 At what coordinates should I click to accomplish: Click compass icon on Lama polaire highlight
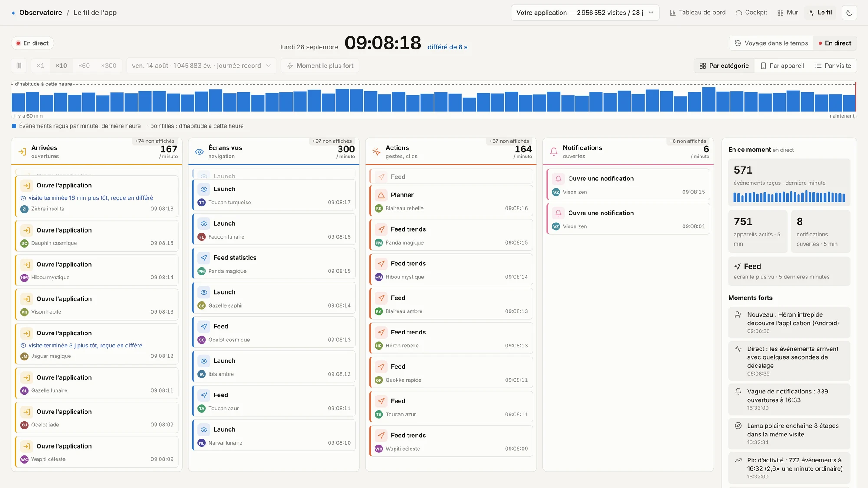click(x=738, y=426)
